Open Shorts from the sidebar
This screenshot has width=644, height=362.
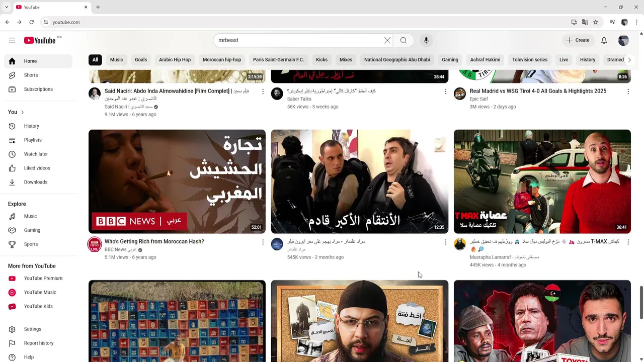(x=38, y=75)
